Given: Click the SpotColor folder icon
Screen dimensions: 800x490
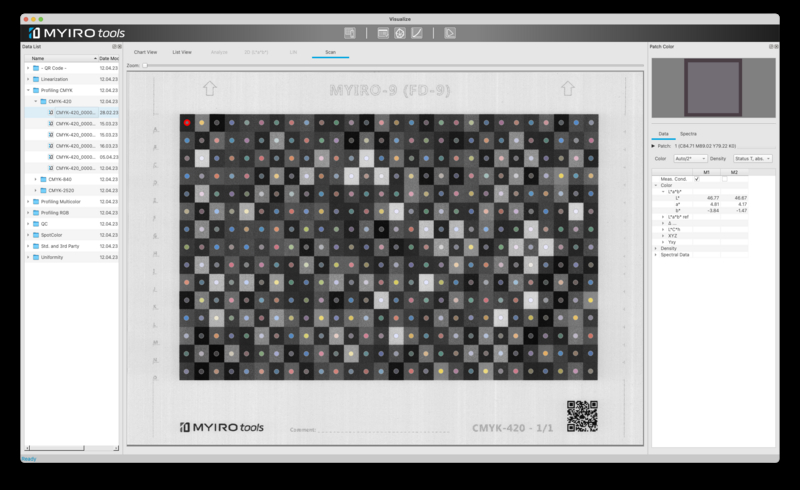Looking at the screenshot, I should [36, 235].
